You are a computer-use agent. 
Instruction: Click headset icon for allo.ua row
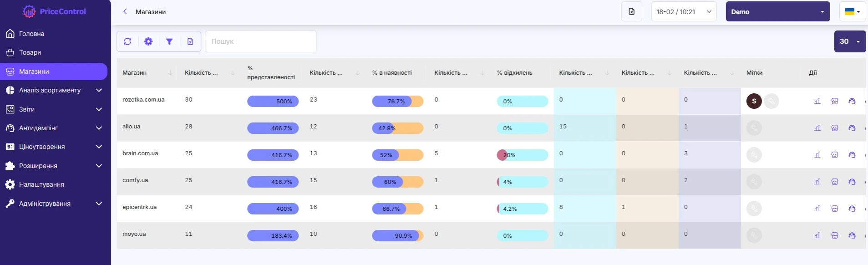click(852, 128)
